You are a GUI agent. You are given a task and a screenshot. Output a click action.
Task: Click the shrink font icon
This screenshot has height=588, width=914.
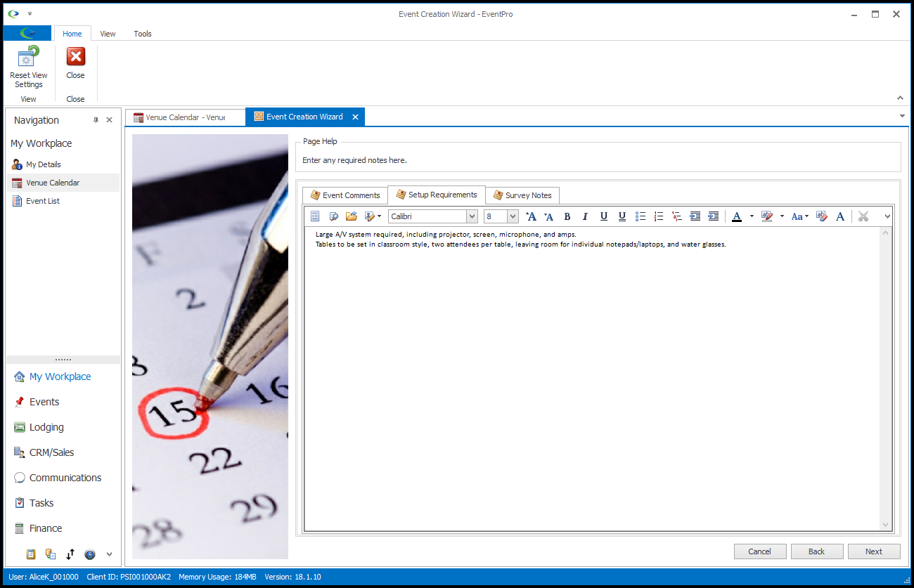click(x=549, y=216)
